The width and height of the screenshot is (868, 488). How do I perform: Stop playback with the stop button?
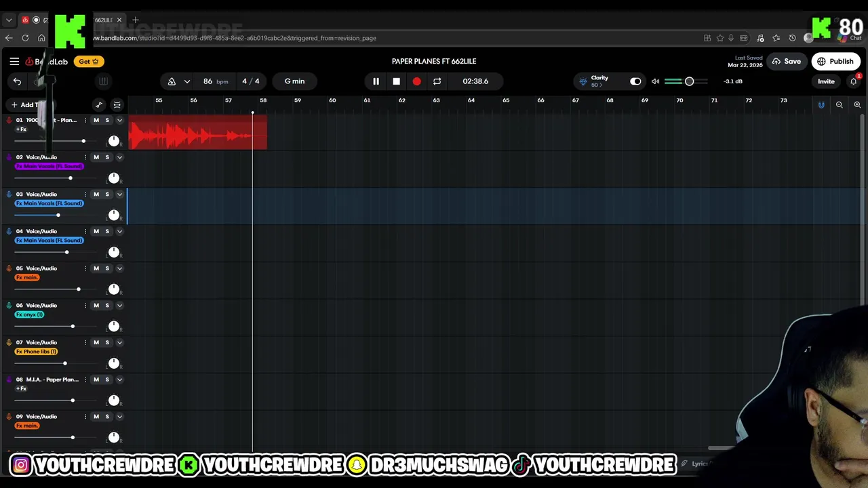click(396, 81)
